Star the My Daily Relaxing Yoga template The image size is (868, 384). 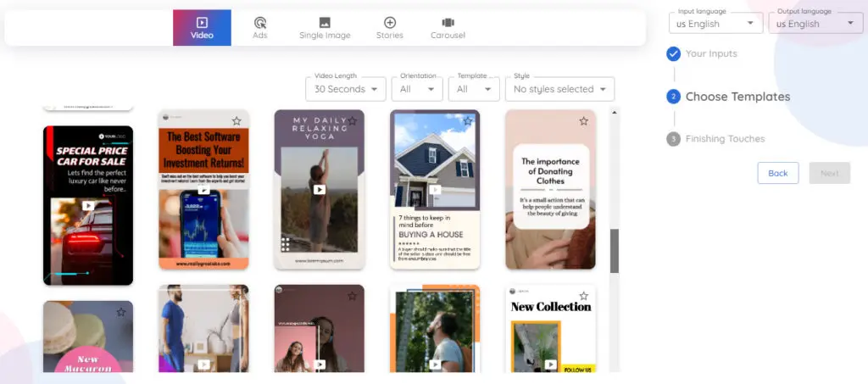352,120
